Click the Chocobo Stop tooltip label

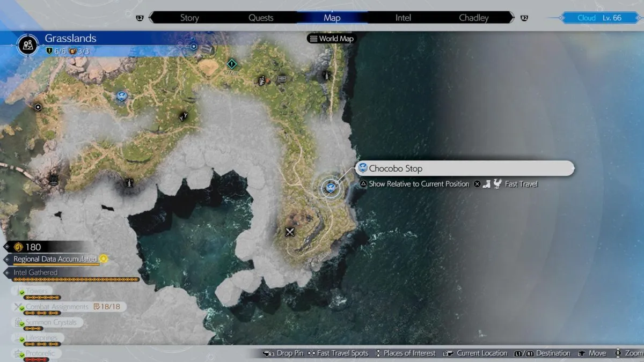(465, 168)
